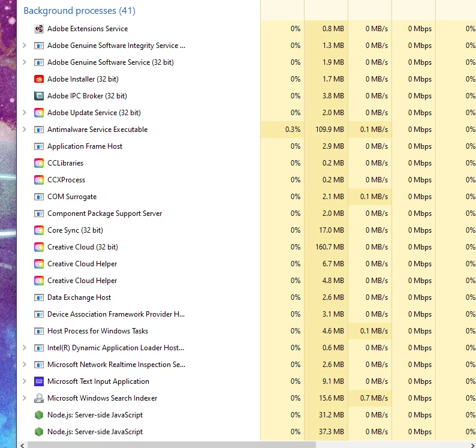Select the CCXProcess process name
476x448 pixels.
(x=66, y=180)
